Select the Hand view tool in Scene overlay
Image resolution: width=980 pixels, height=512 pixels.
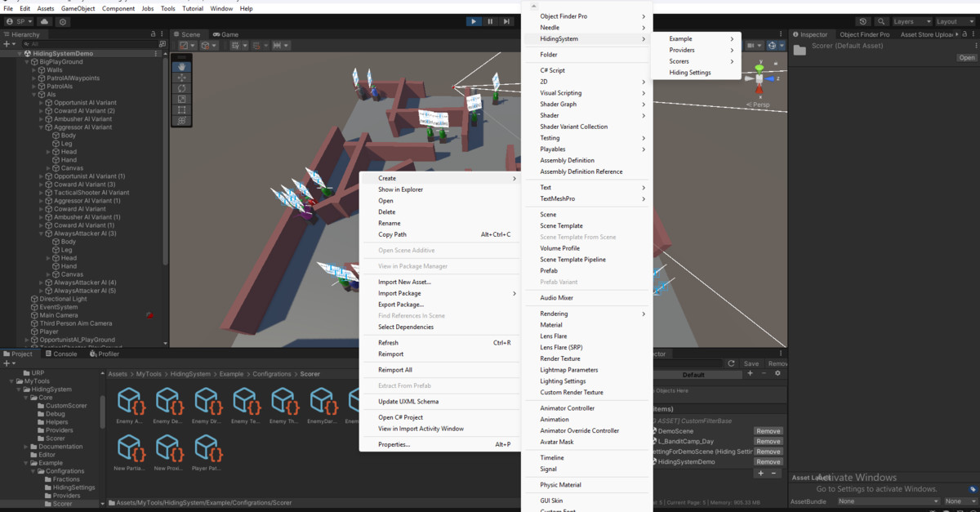pos(181,67)
